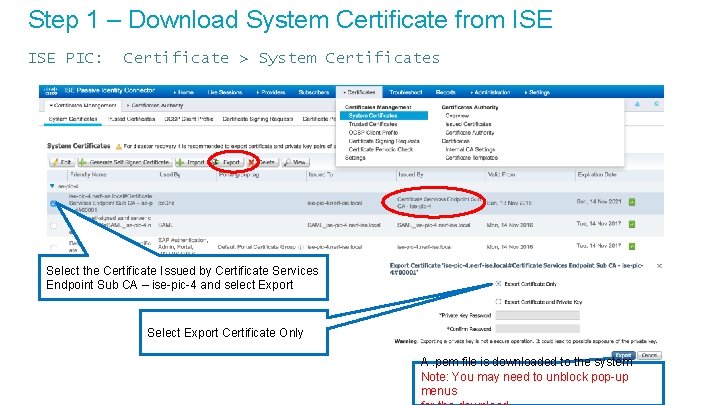
Task: Collapse the ise-pic-4 node group
Action: click(52, 186)
